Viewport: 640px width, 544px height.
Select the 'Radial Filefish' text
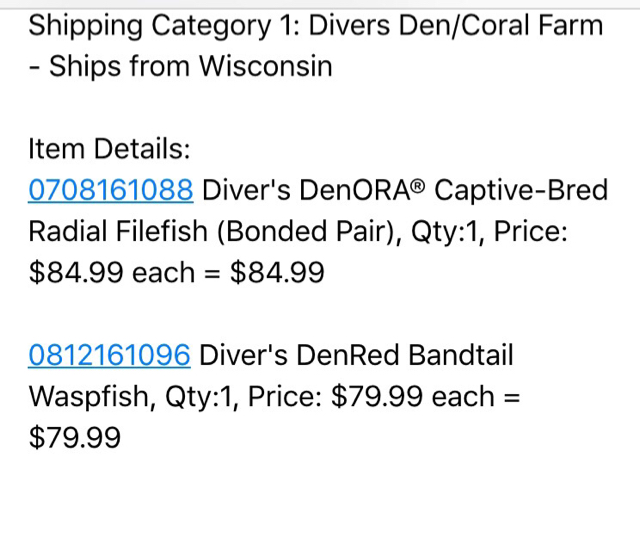tap(118, 231)
